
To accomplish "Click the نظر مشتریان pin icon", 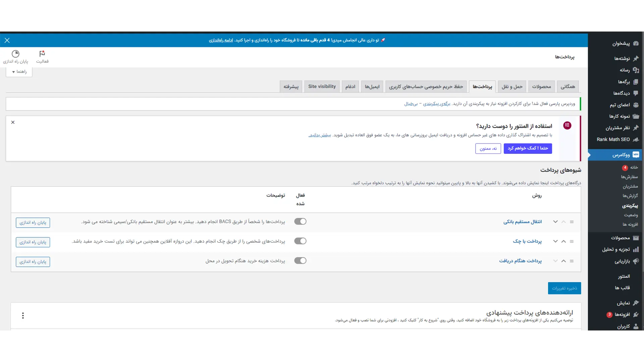I will tap(636, 128).
